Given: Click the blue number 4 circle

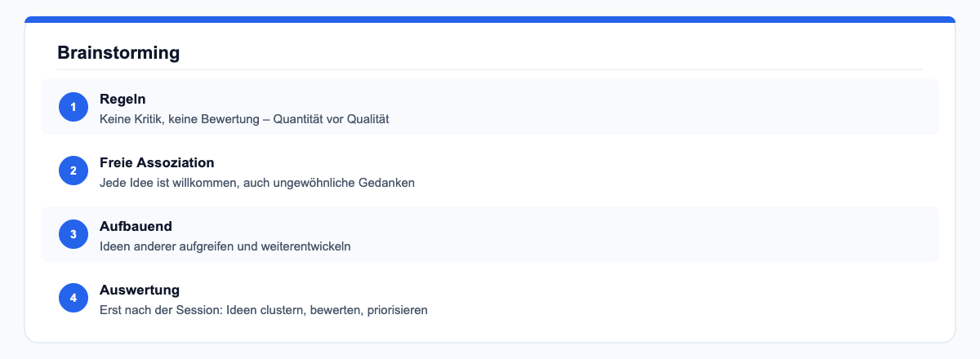Looking at the screenshot, I should pos(73,298).
